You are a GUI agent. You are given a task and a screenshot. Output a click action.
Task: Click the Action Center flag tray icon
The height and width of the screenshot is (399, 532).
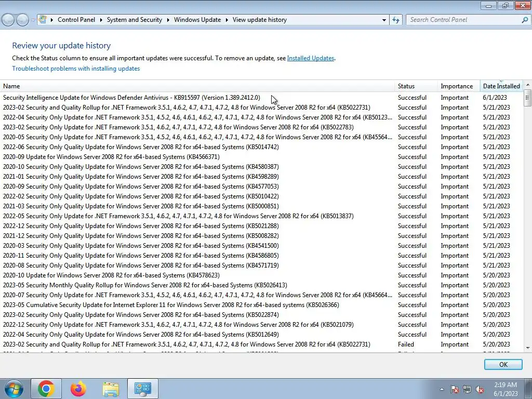(455, 390)
